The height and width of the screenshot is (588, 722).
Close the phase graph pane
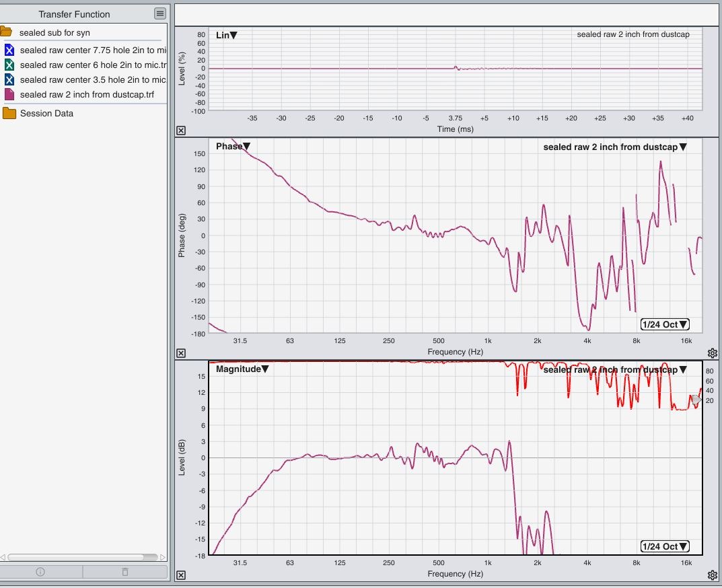pos(181,353)
